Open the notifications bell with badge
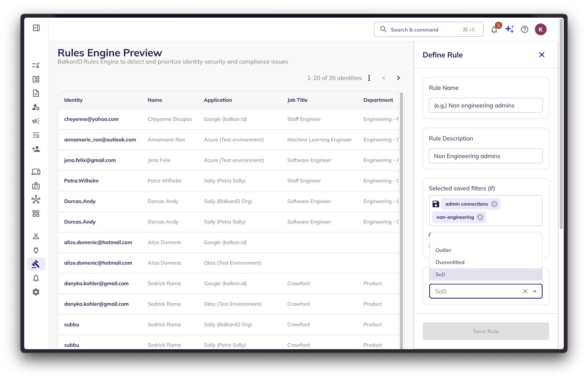Image resolution: width=588 pixels, height=380 pixels. tap(494, 30)
